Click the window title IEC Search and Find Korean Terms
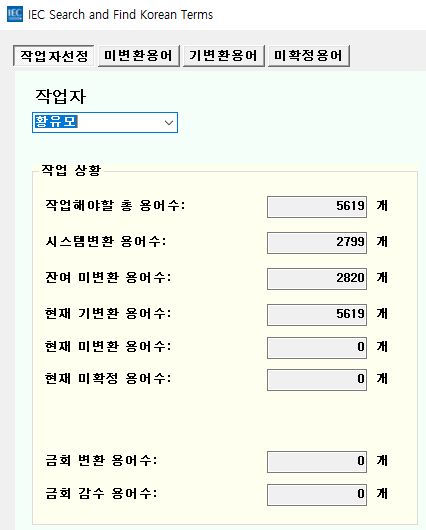Image resolution: width=426 pixels, height=530 pixels. pyautogui.click(x=120, y=15)
